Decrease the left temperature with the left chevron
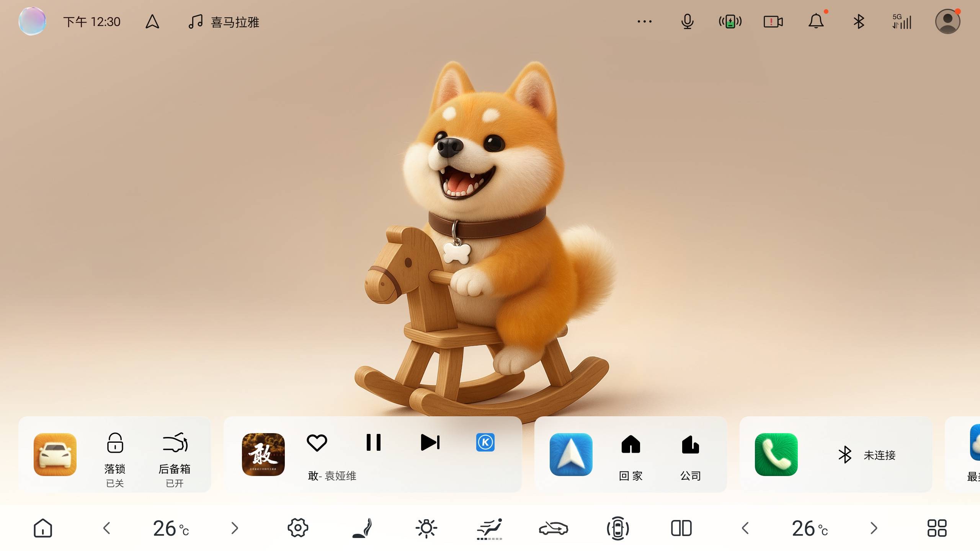Screen dimensions: 980x551 [107, 528]
